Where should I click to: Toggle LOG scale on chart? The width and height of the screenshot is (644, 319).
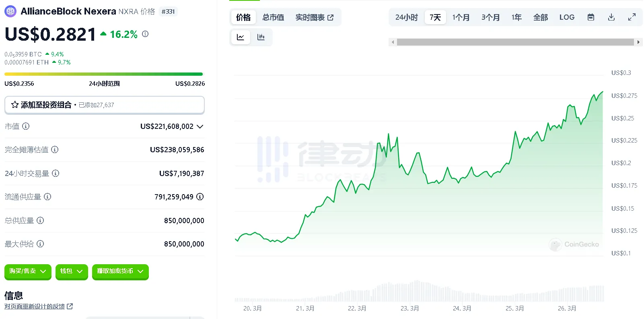pyautogui.click(x=567, y=17)
